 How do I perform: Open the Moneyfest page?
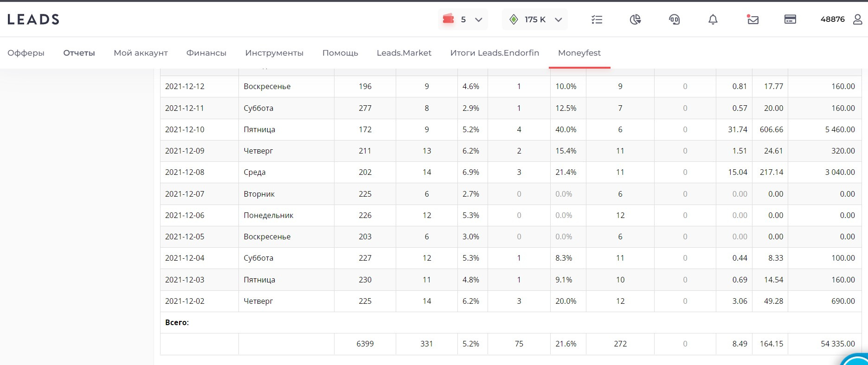(x=579, y=53)
